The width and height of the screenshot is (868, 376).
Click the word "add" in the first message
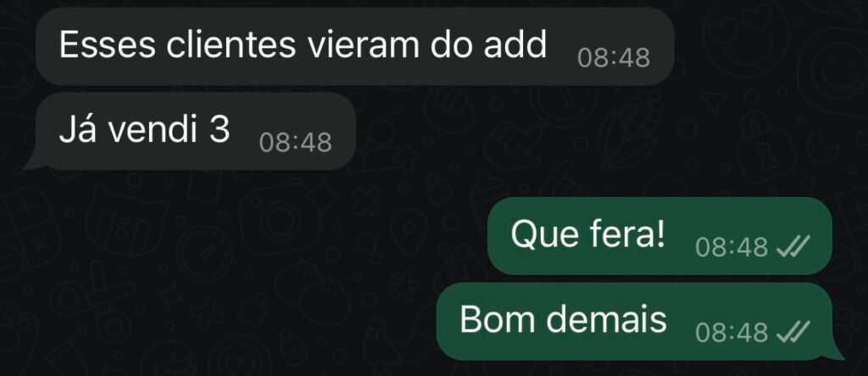click(x=515, y=44)
